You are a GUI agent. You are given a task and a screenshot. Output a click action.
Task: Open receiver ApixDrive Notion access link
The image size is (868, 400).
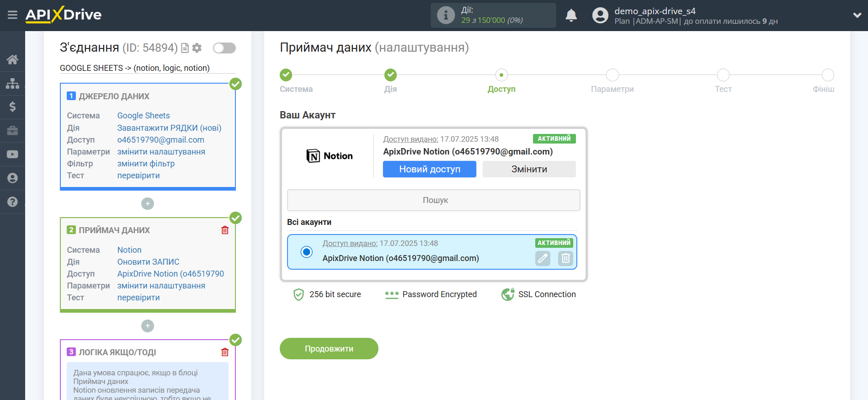point(170,274)
